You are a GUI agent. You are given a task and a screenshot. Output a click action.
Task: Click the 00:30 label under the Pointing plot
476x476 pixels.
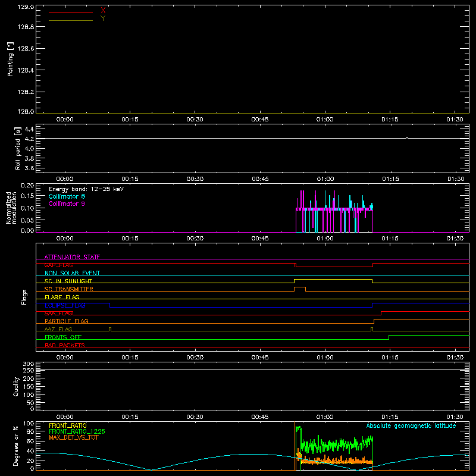pyautogui.click(x=195, y=120)
